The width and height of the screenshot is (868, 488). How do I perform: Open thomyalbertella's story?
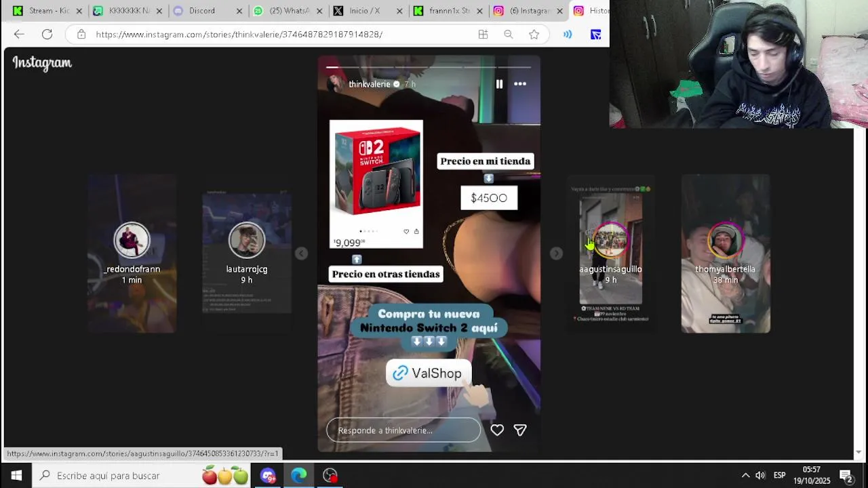tap(726, 253)
